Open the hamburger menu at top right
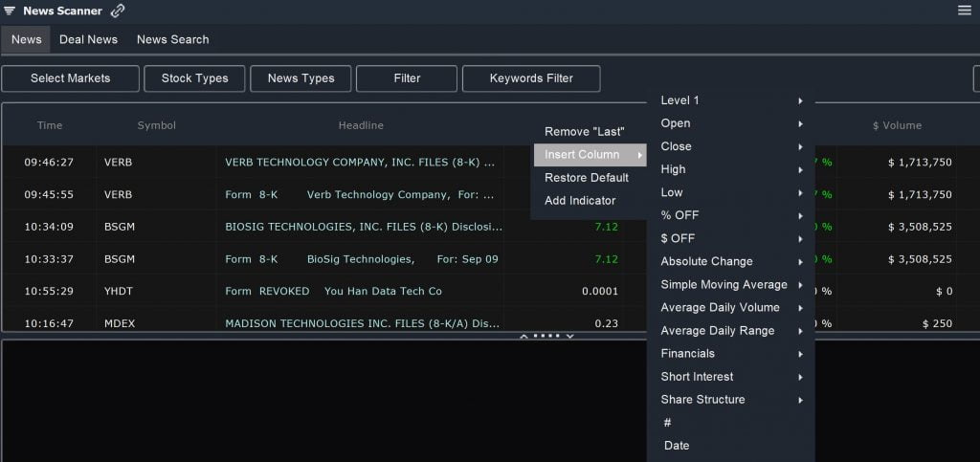 click(x=965, y=11)
